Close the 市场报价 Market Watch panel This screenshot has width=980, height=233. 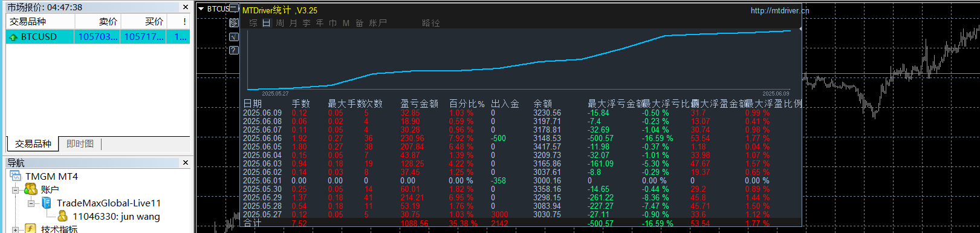pyautogui.click(x=186, y=7)
